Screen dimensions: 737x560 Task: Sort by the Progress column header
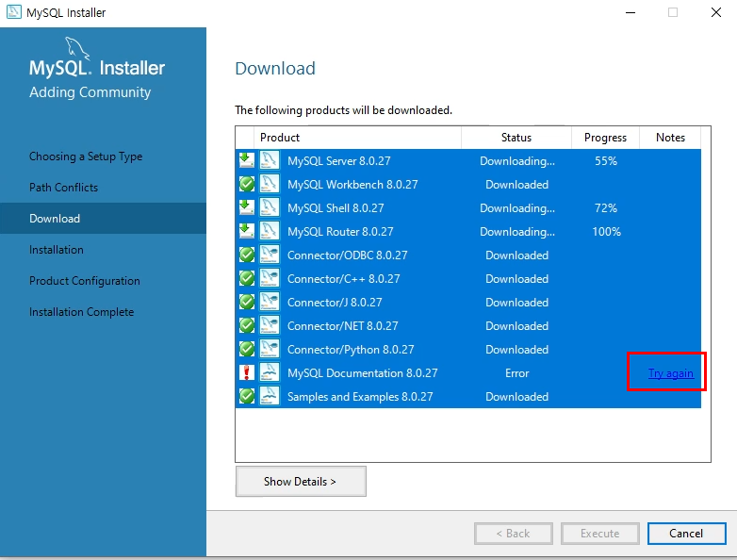pyautogui.click(x=605, y=138)
